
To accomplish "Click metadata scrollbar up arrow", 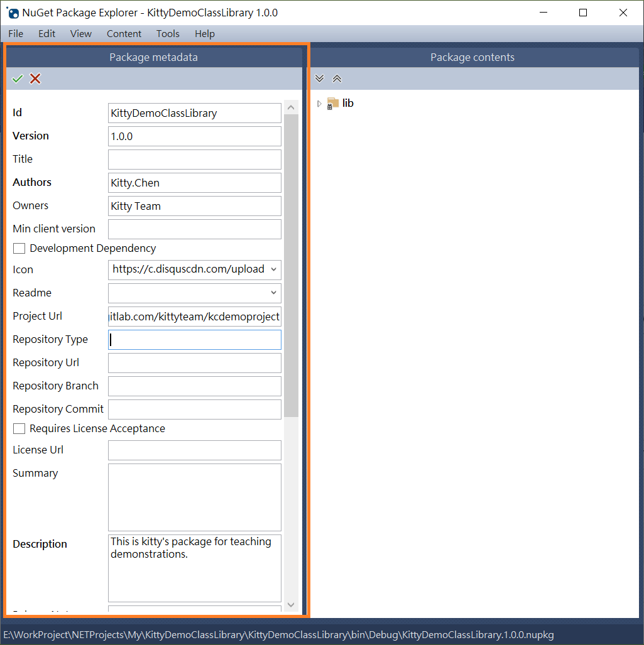I will tap(291, 108).
